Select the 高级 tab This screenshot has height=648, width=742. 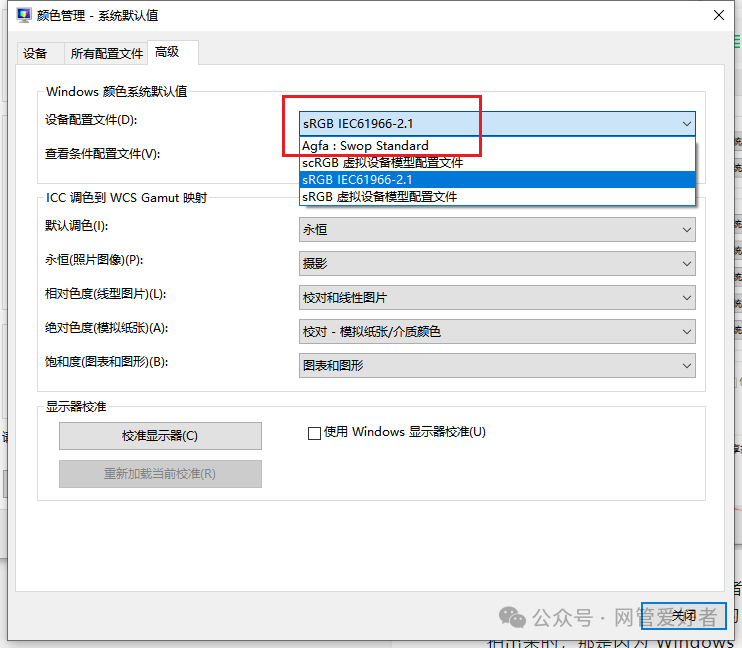click(166, 53)
